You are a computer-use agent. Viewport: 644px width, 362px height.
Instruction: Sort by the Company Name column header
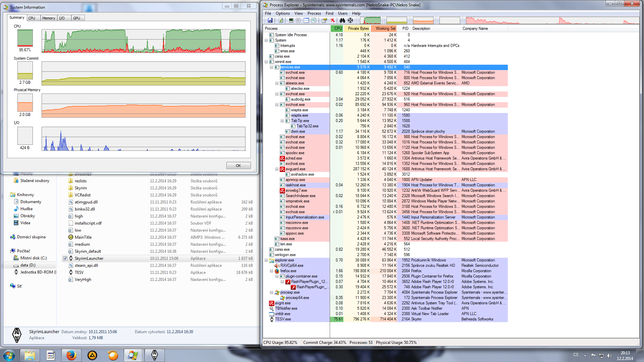(484, 28)
